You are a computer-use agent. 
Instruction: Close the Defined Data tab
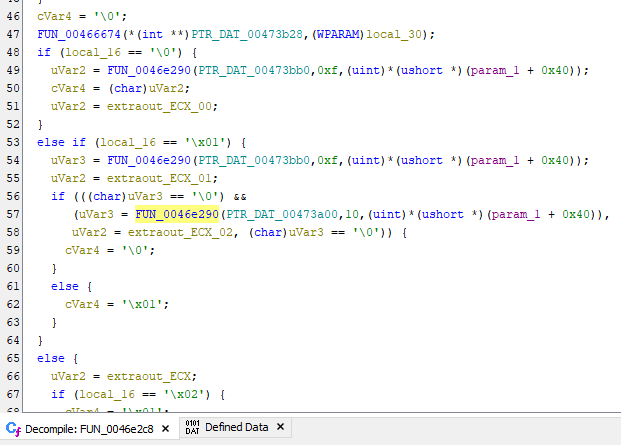281,428
